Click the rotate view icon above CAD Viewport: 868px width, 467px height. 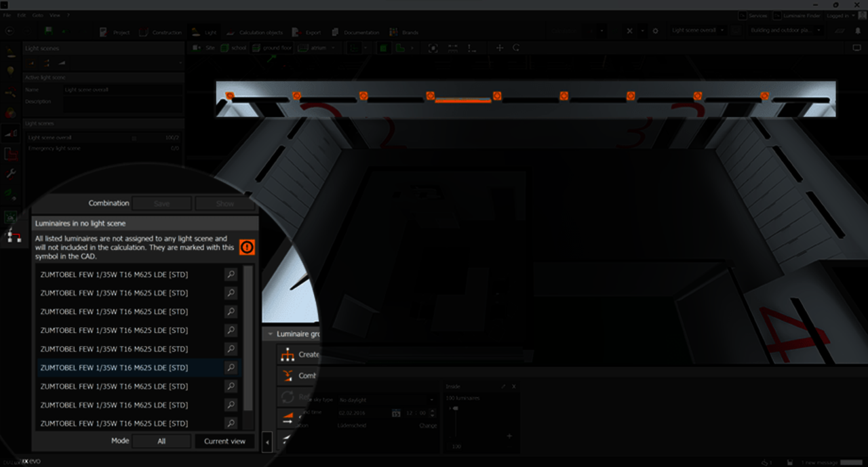(516, 48)
